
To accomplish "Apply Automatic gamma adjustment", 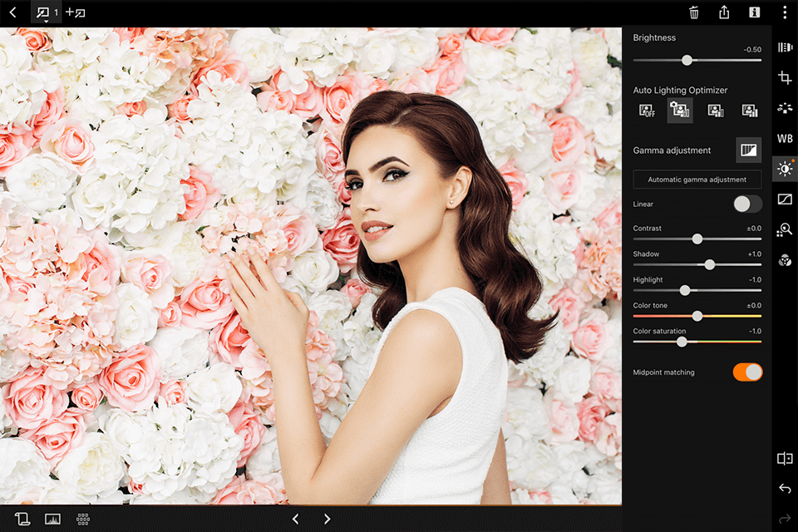I will [697, 179].
